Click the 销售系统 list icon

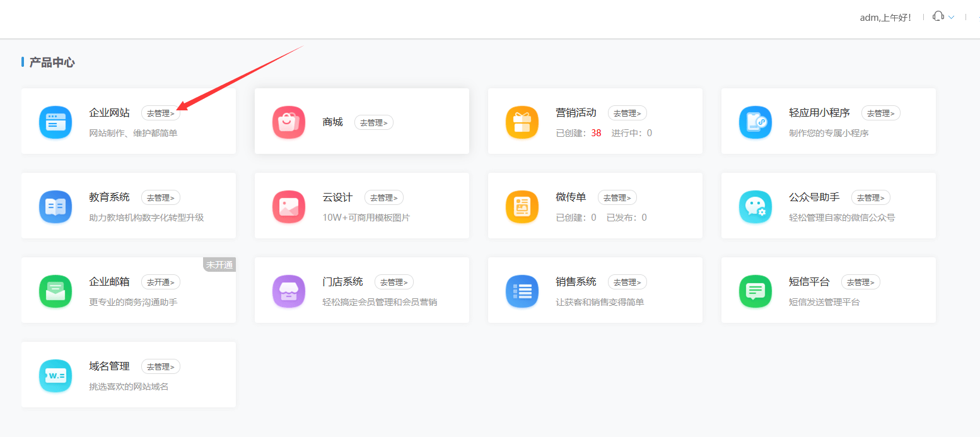coord(522,291)
